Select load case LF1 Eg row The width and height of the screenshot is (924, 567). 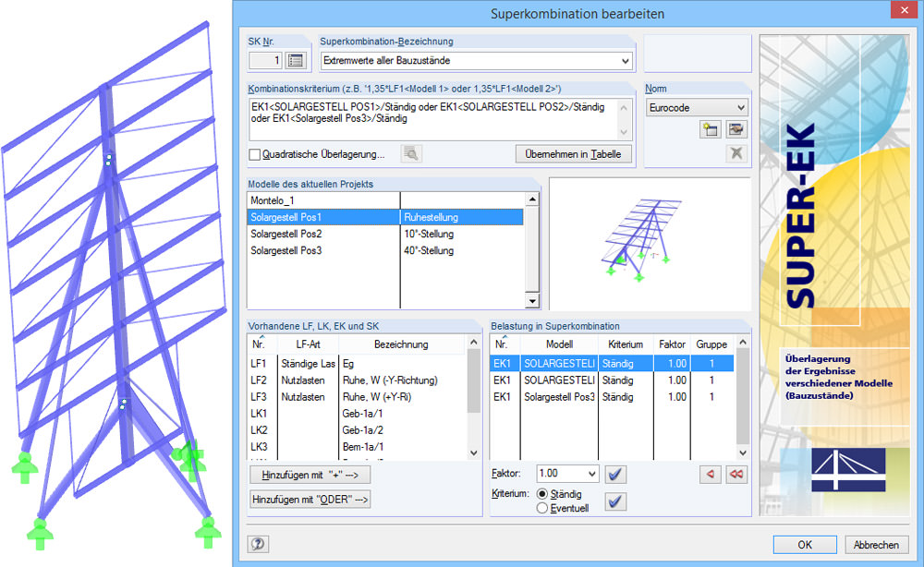[357, 364]
